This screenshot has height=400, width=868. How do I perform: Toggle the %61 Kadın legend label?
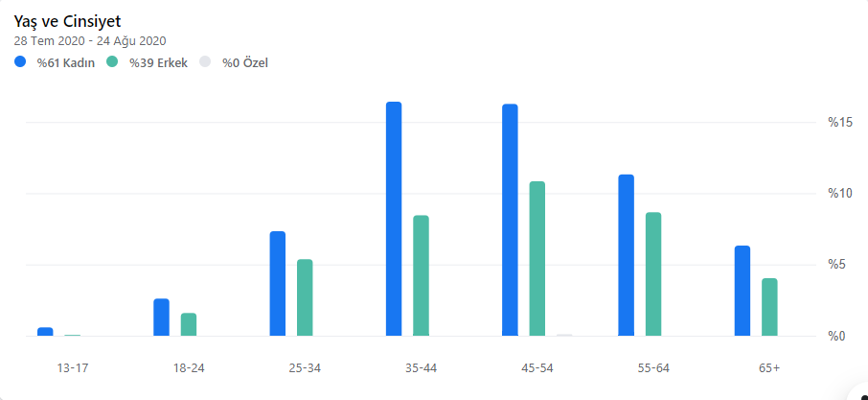click(x=66, y=63)
